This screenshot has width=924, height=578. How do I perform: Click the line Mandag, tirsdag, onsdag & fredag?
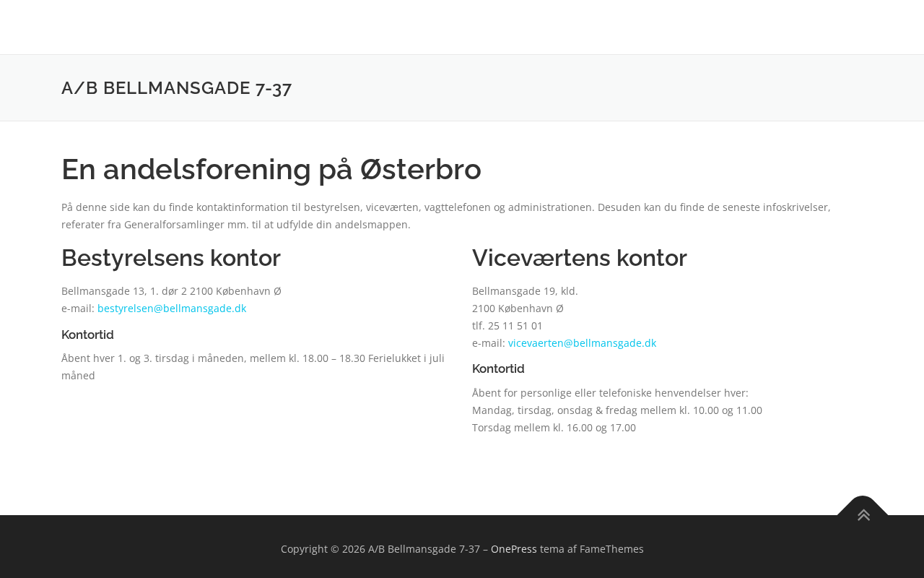[x=617, y=410]
